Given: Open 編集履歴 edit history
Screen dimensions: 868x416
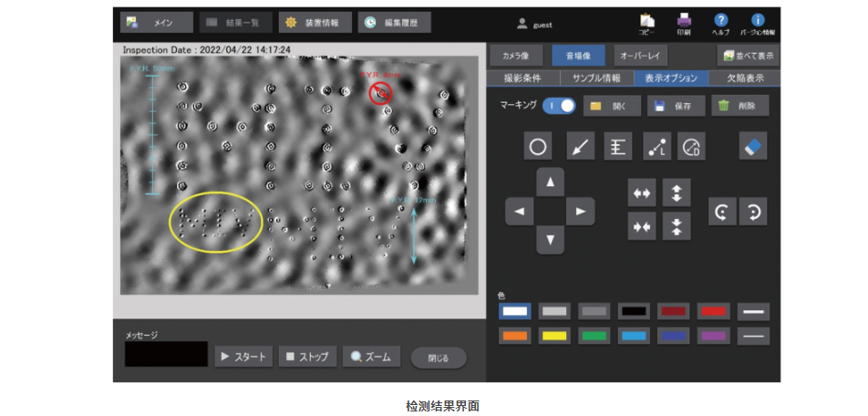Looking at the screenshot, I should coord(394,23).
